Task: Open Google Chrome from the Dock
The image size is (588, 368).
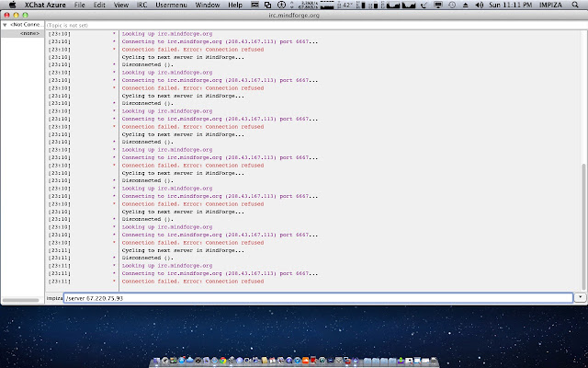Action: tap(223, 361)
